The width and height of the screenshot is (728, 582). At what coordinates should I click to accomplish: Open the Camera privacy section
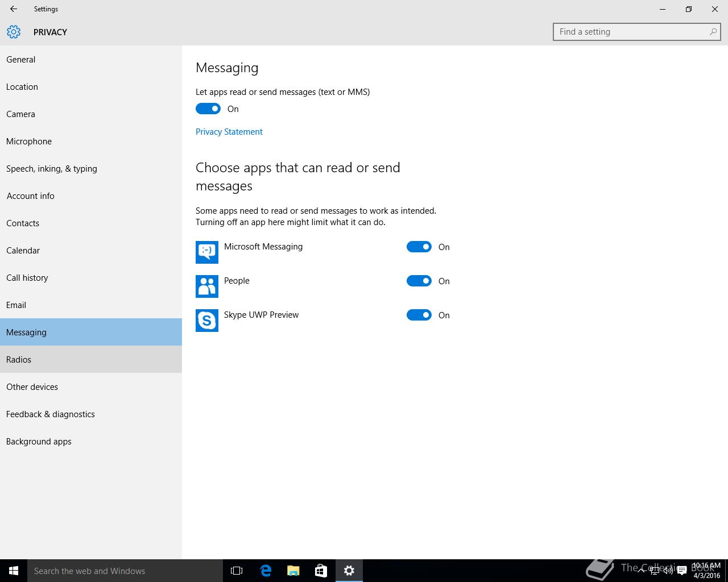pos(91,114)
